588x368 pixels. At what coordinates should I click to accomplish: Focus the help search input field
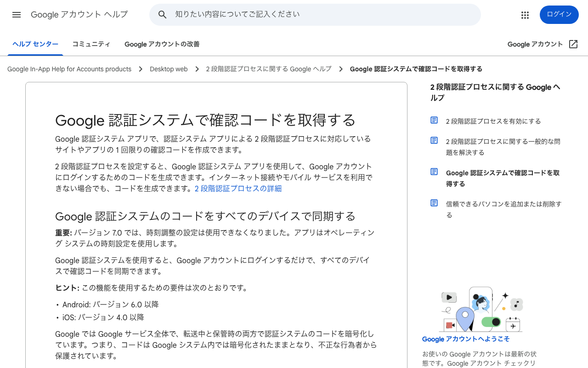point(315,15)
